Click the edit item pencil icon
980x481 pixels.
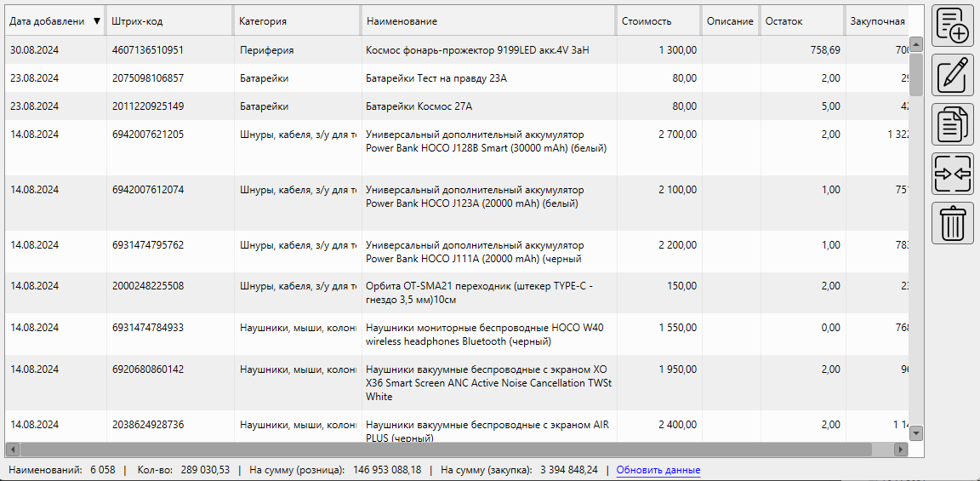pyautogui.click(x=953, y=75)
